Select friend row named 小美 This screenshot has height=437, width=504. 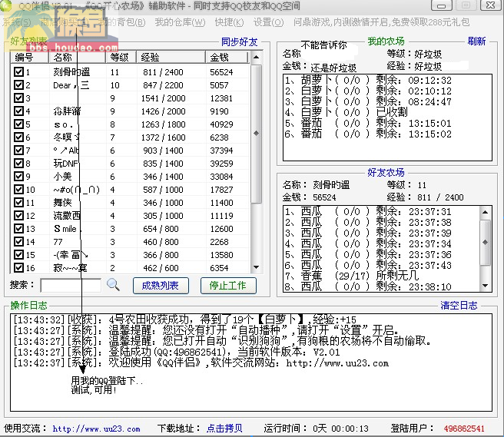(130, 177)
